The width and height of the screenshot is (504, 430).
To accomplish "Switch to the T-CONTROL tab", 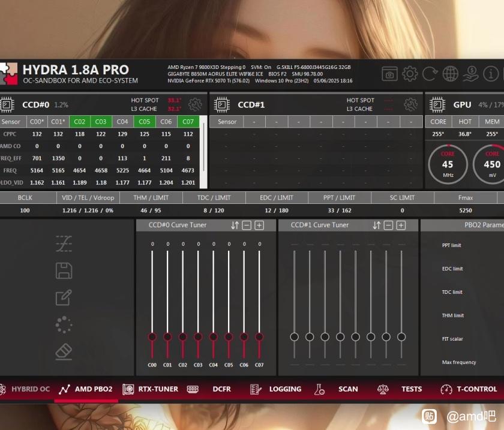I will click(x=469, y=389).
